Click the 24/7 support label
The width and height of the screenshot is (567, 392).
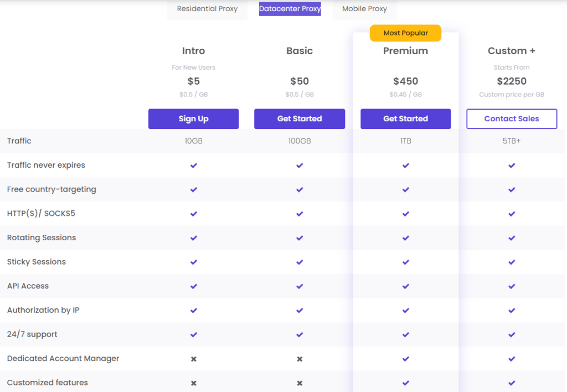tap(32, 334)
